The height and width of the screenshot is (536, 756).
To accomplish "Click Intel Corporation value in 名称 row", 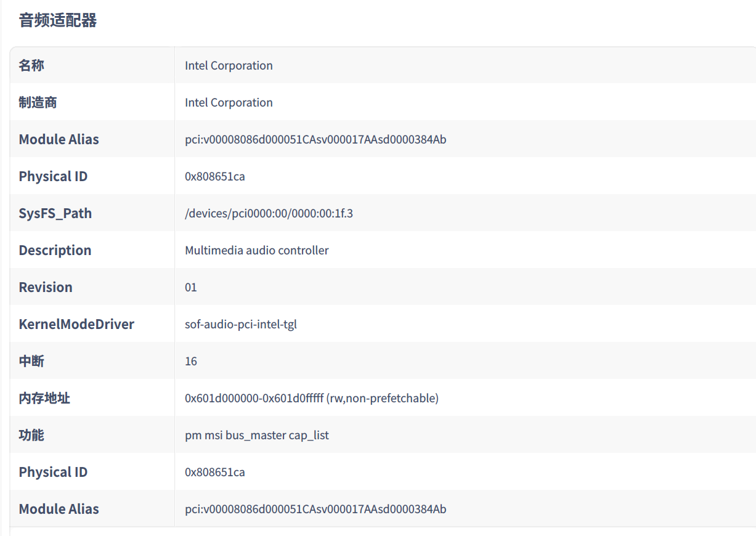I will (229, 65).
